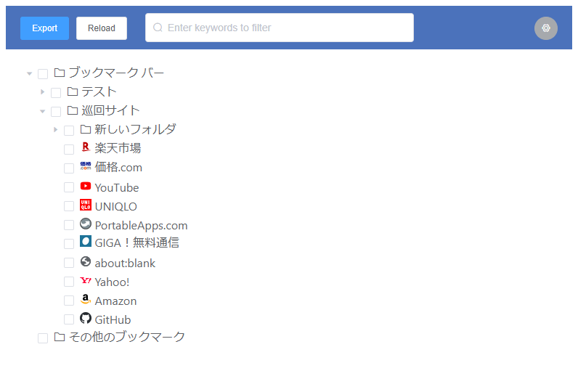578x392 pixels.
Task: Select the Yahoo! bookmark text
Action: (112, 282)
